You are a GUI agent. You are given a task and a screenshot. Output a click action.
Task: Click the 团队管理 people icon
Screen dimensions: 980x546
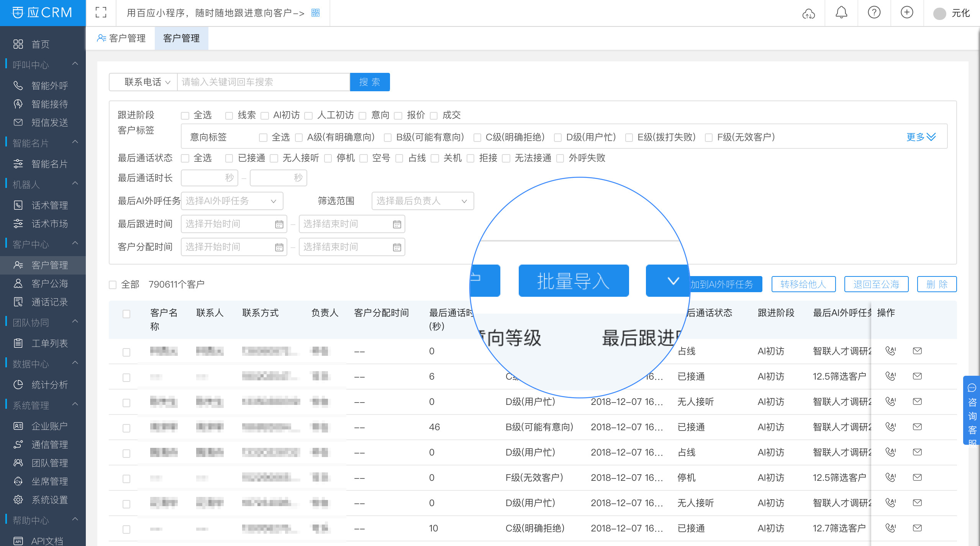point(18,463)
